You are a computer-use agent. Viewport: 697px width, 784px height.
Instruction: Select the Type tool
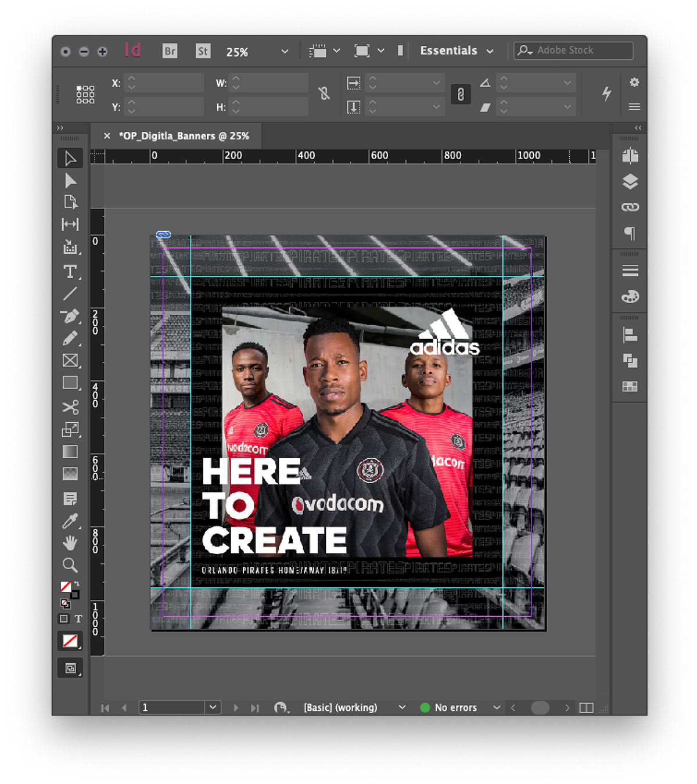coord(70,271)
